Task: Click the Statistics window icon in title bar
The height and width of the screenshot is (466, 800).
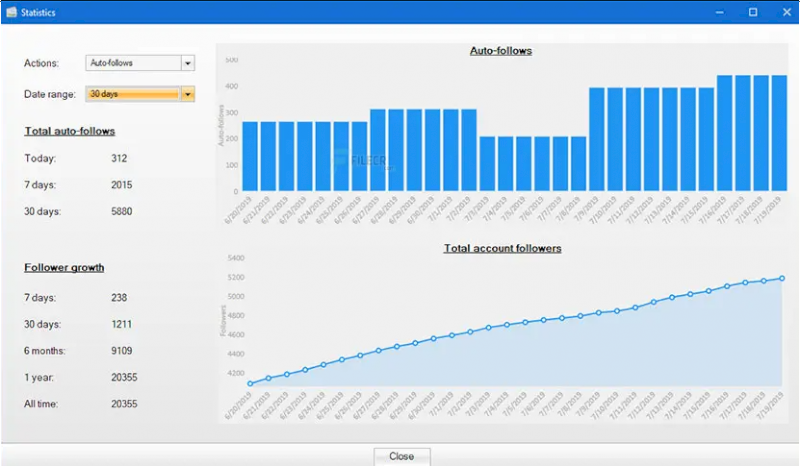Action: pyautogui.click(x=11, y=12)
